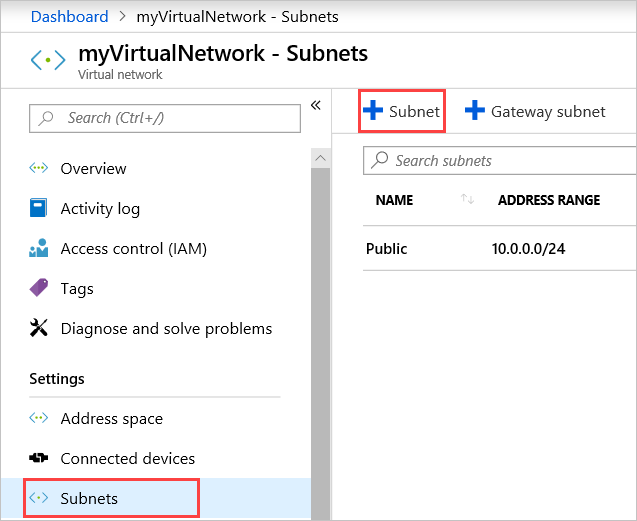Click the Diagnose tools wrench icon

click(x=39, y=328)
